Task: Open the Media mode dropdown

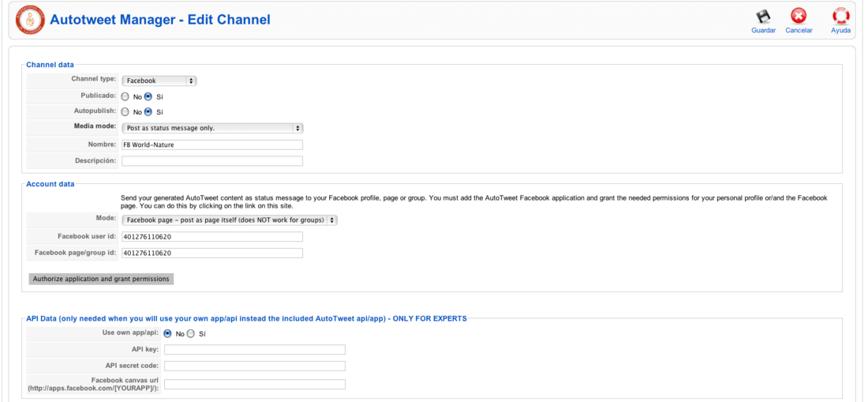Action: pos(212,129)
